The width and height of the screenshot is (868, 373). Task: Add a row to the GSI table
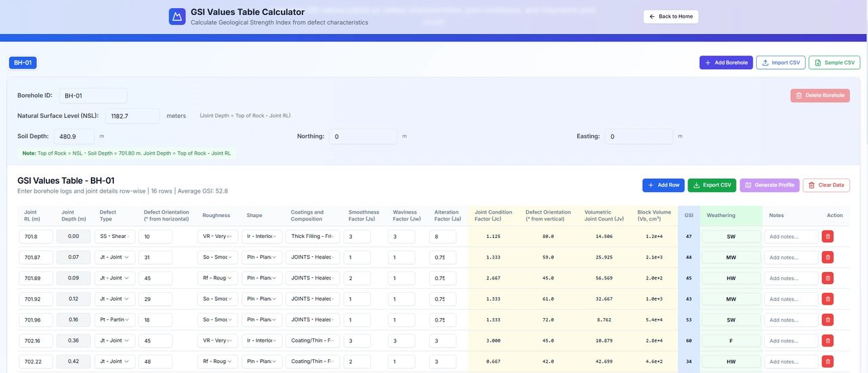(x=663, y=185)
